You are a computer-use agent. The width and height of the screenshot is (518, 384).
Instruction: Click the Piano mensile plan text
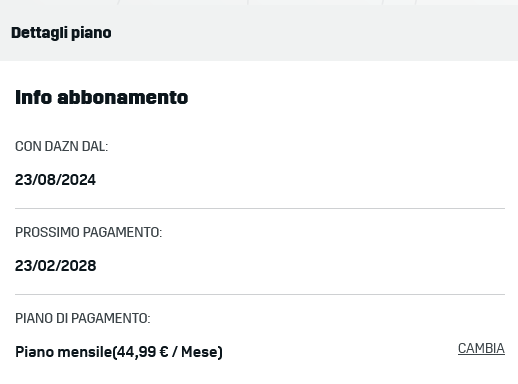[63, 352]
